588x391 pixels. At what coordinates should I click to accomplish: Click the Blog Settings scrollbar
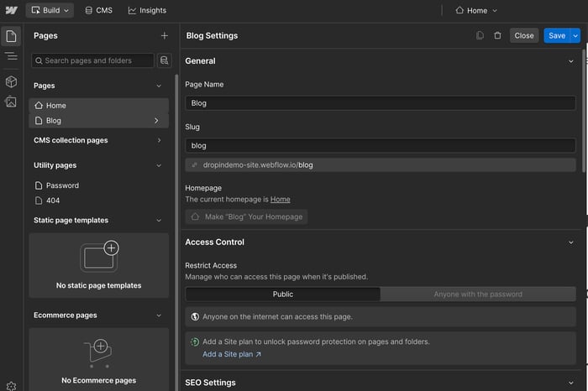tap(584, 111)
